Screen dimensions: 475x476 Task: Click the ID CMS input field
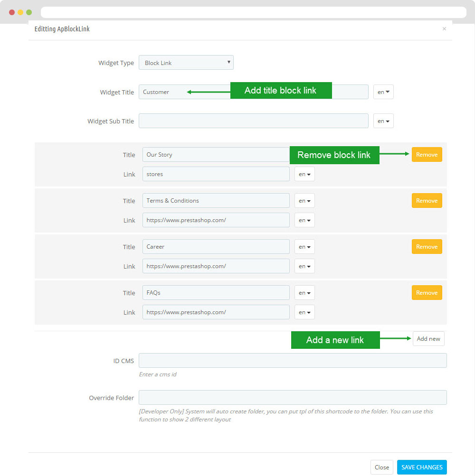pyautogui.click(x=292, y=361)
